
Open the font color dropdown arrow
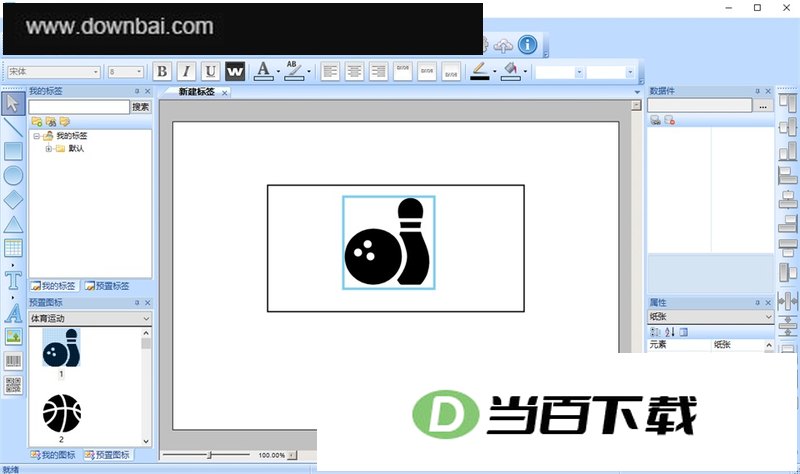[x=278, y=72]
